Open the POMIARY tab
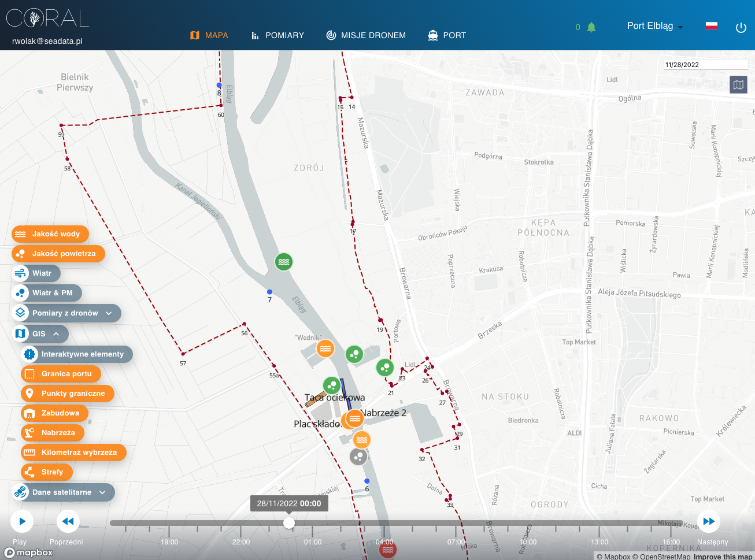Viewport: 755px width, 560px height. coord(277,35)
